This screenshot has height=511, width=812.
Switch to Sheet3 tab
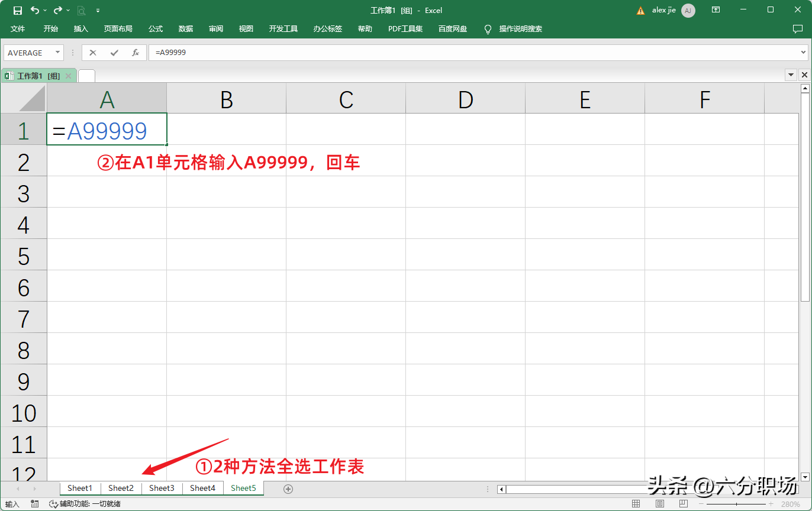(x=162, y=489)
